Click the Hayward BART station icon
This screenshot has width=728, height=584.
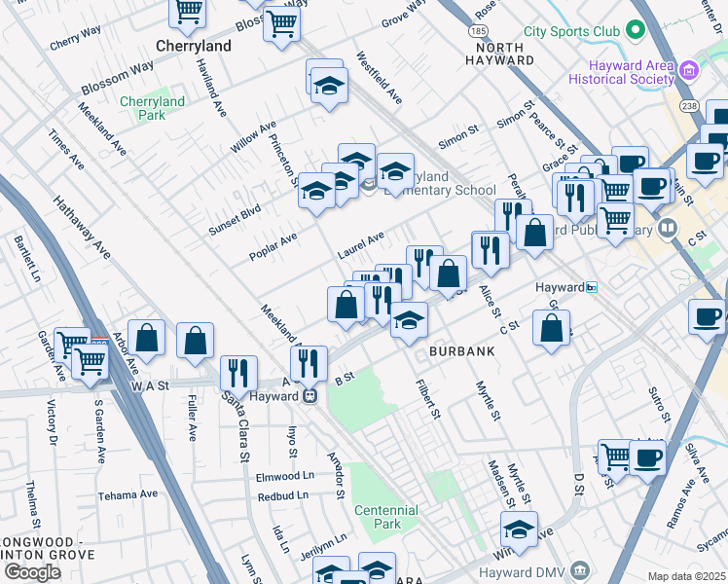[x=592, y=287]
